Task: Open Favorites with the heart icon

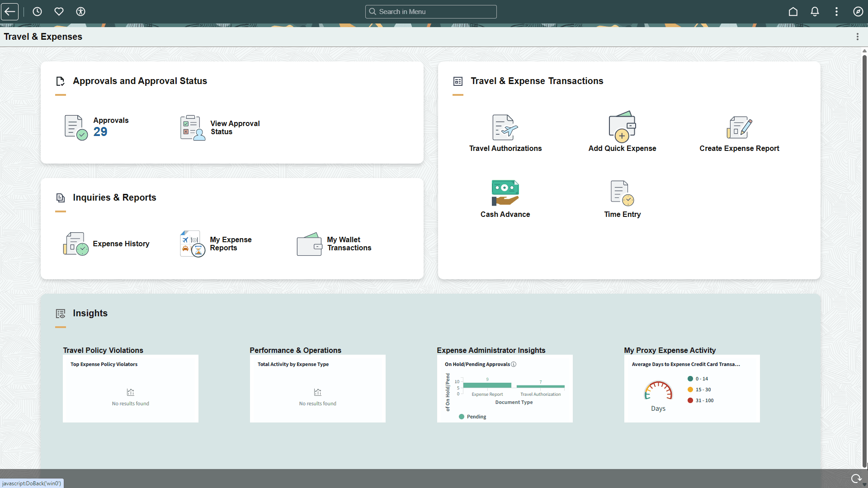Action: [x=59, y=11]
